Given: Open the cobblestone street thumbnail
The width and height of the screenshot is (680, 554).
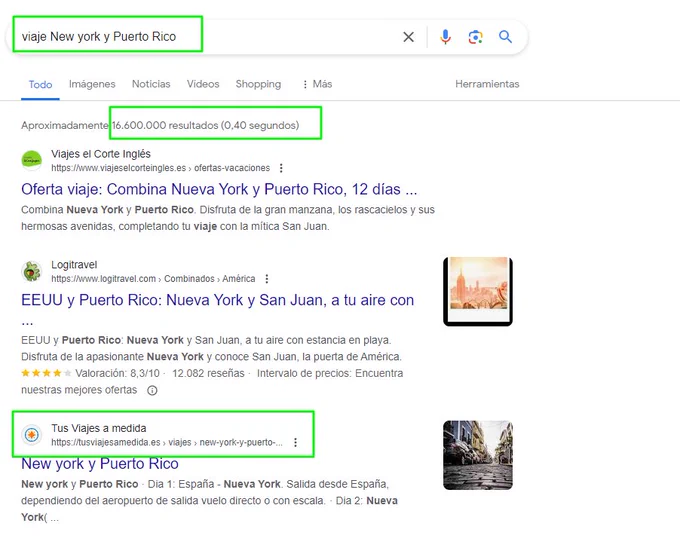Looking at the screenshot, I should click(x=478, y=455).
